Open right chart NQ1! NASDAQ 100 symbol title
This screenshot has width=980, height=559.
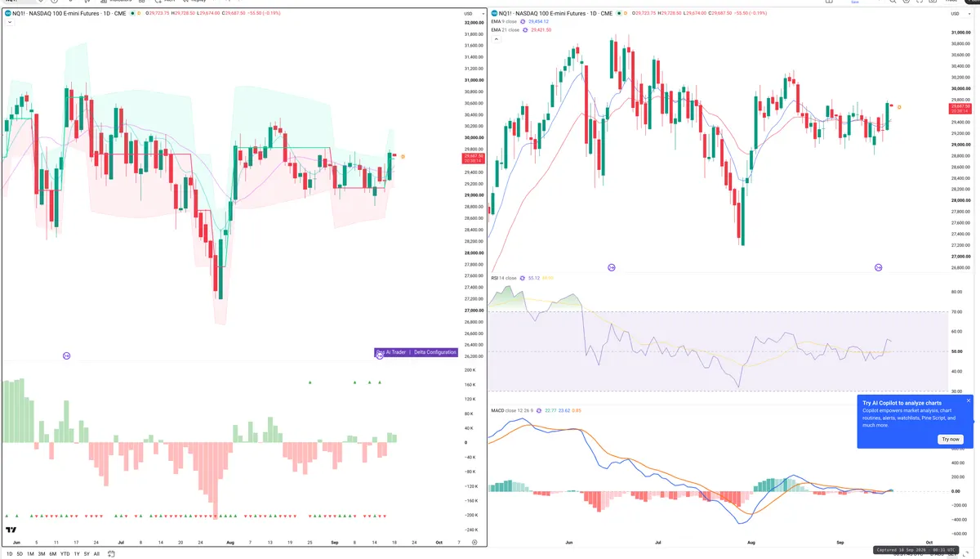click(x=556, y=13)
